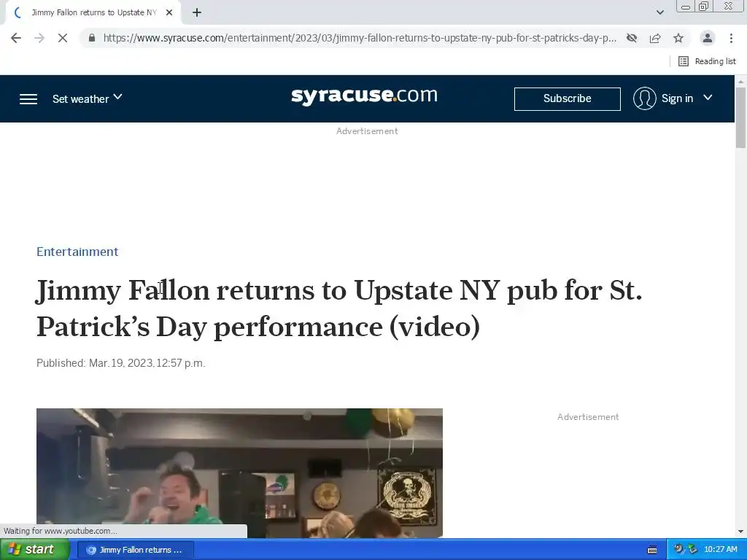747x560 pixels.
Task: Click the crossed-out eye tracking icon
Action: click(x=632, y=38)
